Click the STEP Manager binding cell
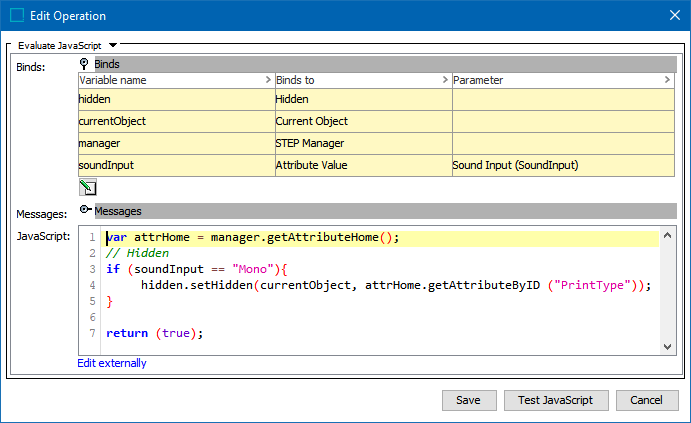 (363, 143)
